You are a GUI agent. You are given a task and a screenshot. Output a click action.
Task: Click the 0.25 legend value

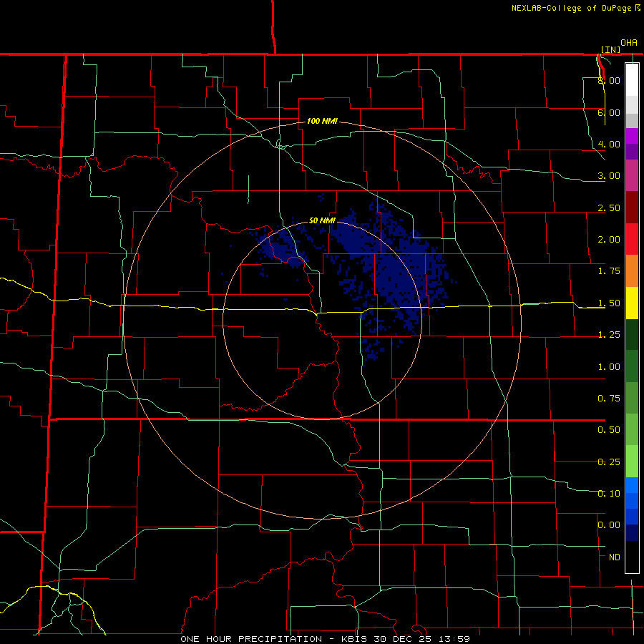click(x=609, y=462)
